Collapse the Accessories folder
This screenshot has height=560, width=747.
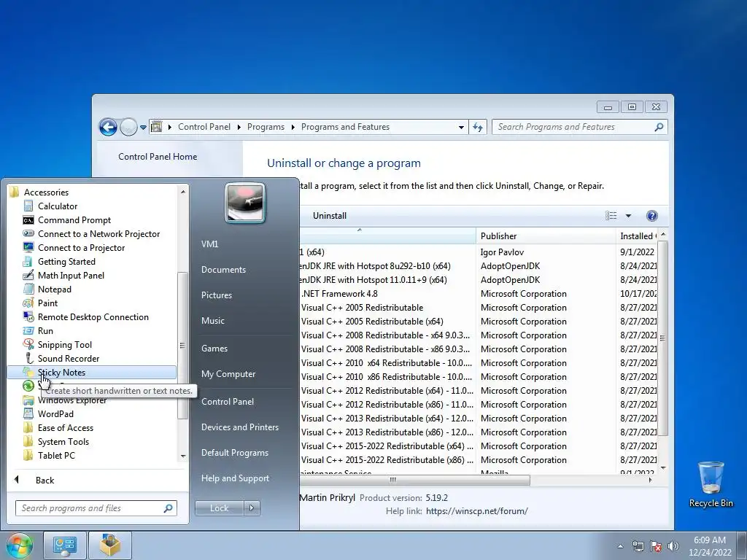(x=46, y=192)
